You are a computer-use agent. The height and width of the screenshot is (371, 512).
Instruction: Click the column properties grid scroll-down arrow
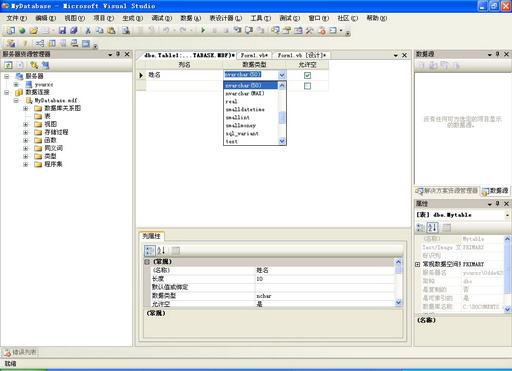coord(398,303)
